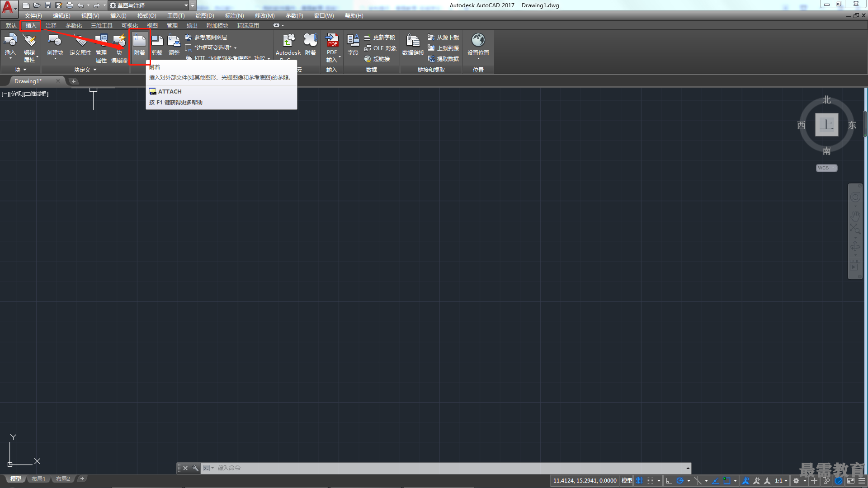Expand the 块定义 panel dropdown
The image size is (868, 488).
[x=85, y=70]
